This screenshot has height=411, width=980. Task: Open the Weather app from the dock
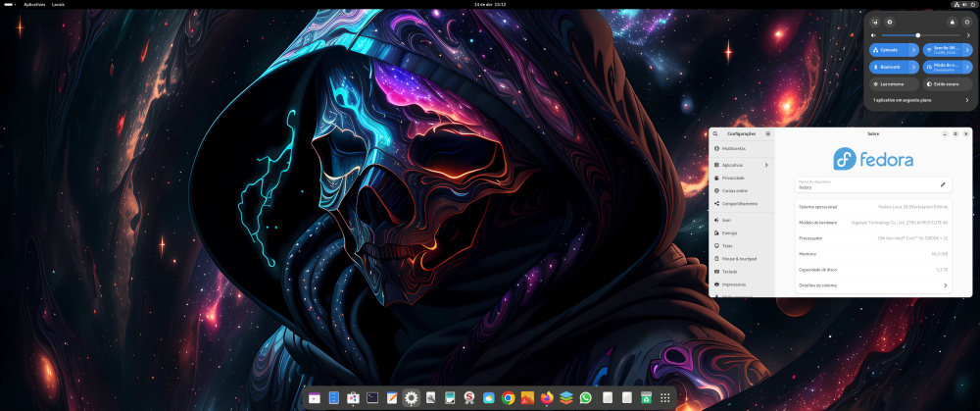click(489, 397)
